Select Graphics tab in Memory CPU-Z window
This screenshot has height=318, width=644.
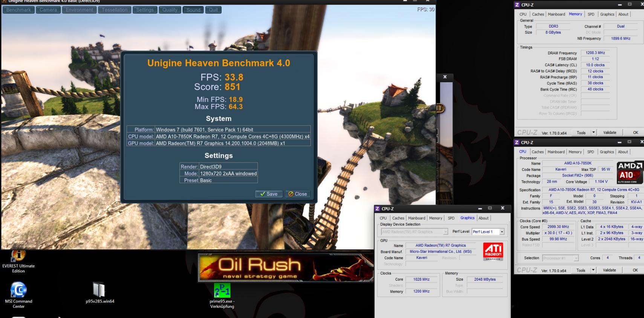coord(607,14)
